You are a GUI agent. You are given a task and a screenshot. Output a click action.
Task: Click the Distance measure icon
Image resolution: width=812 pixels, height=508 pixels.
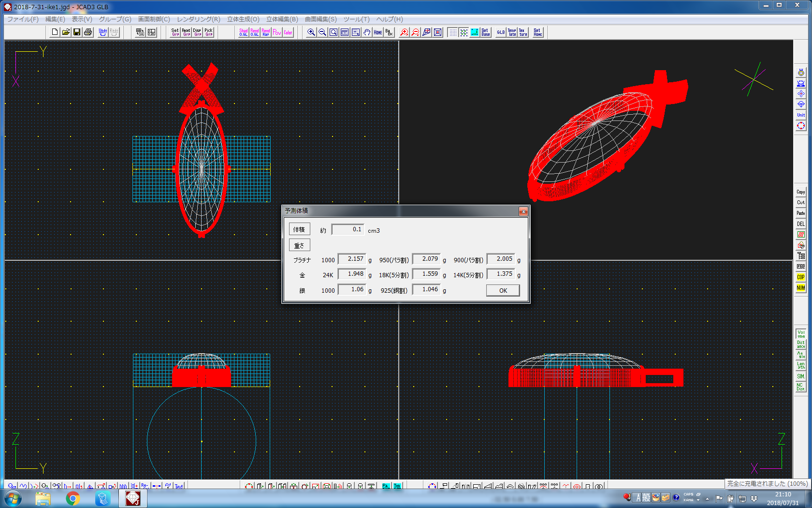coord(801,344)
